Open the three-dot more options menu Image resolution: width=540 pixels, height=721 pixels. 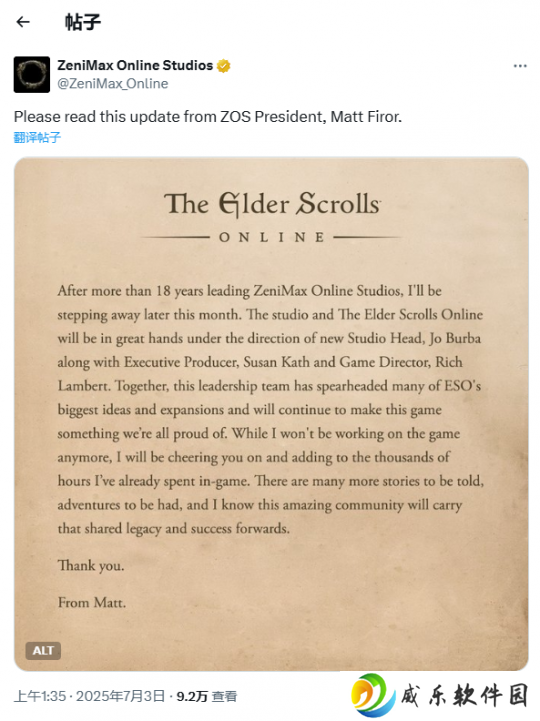pos(520,66)
